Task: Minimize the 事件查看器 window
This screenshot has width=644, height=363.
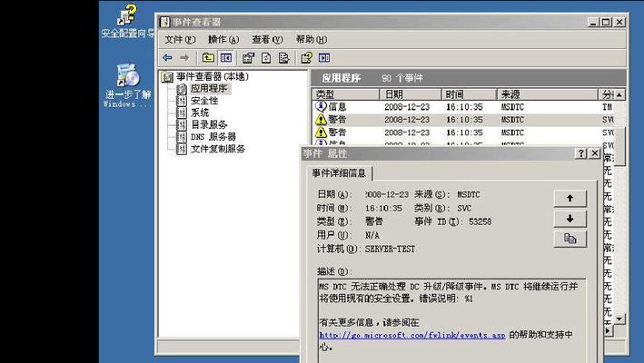Action: 593,22
